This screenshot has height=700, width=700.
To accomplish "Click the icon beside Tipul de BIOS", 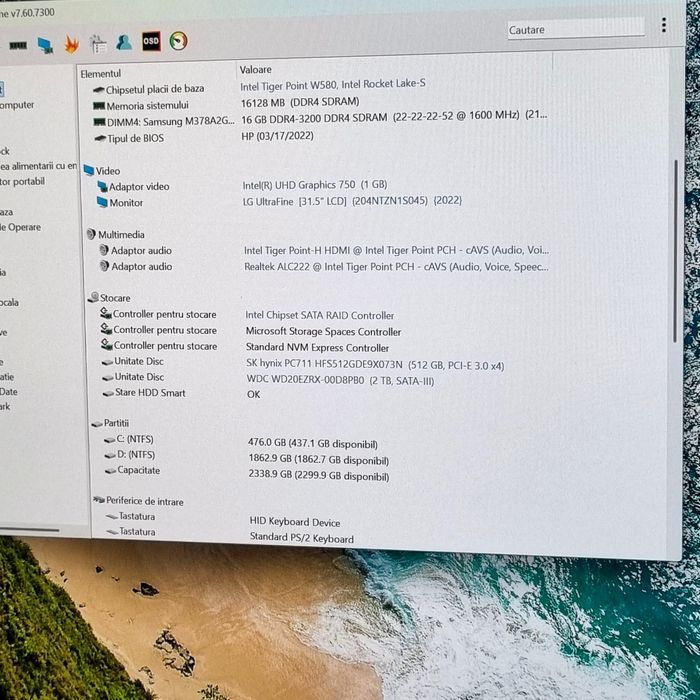I will [x=100, y=138].
